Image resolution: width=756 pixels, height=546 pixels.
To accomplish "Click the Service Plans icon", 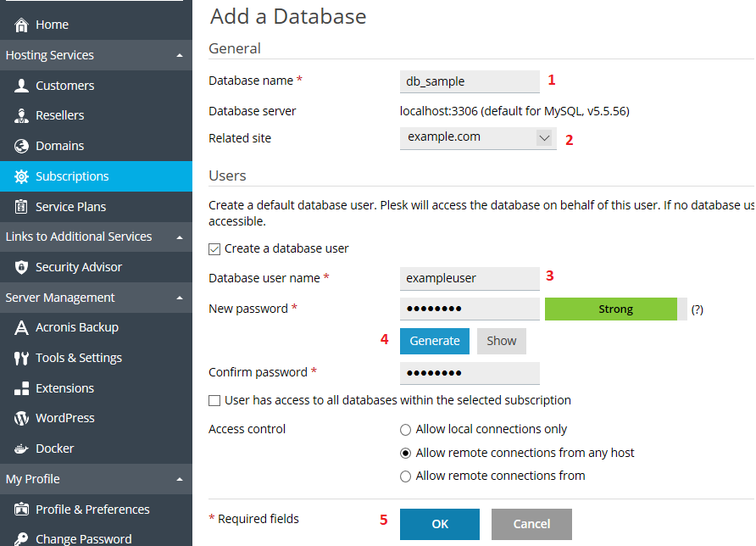I will 21,207.
